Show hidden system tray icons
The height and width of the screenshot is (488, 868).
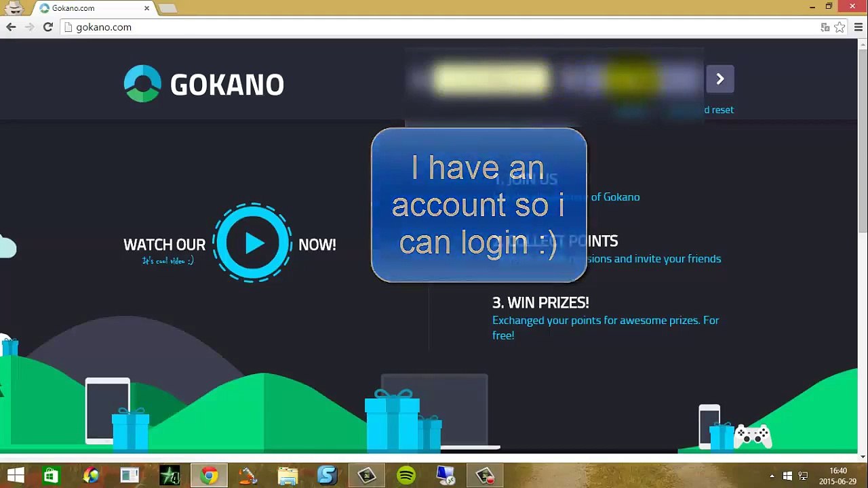point(772,476)
